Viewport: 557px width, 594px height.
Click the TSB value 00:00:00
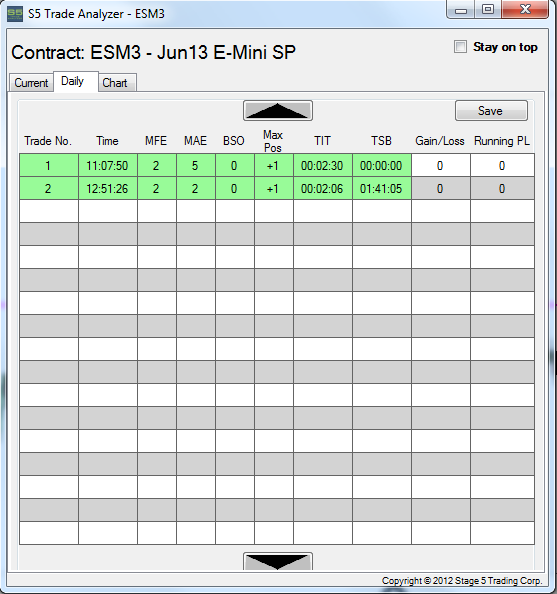[382, 166]
